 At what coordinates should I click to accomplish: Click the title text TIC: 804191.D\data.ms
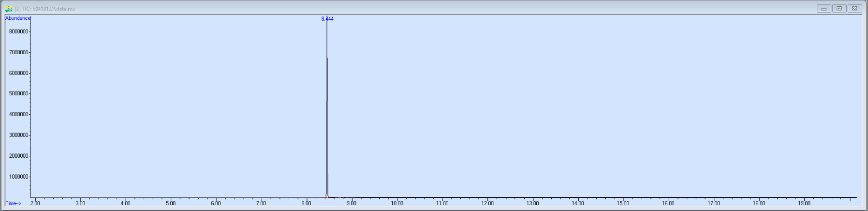tap(48, 9)
